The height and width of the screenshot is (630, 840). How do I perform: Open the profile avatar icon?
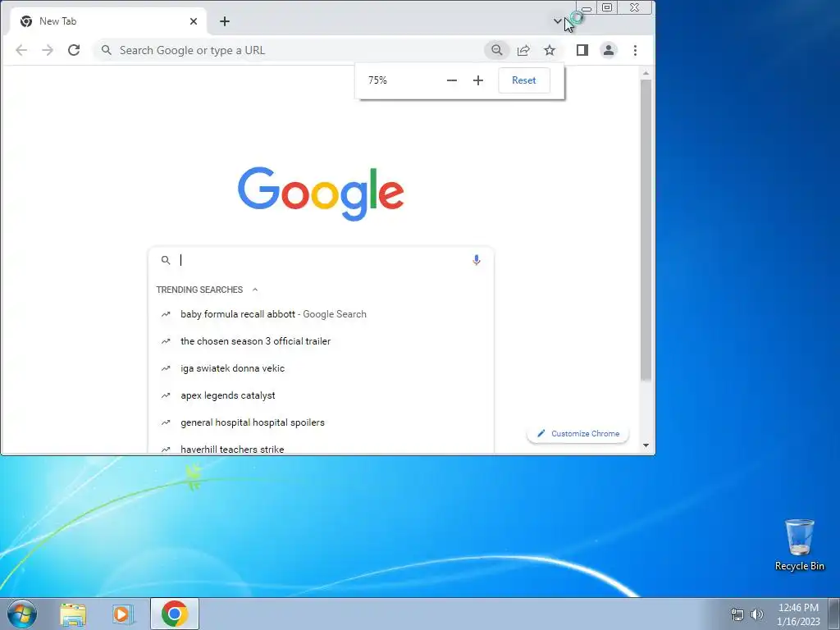(x=609, y=50)
